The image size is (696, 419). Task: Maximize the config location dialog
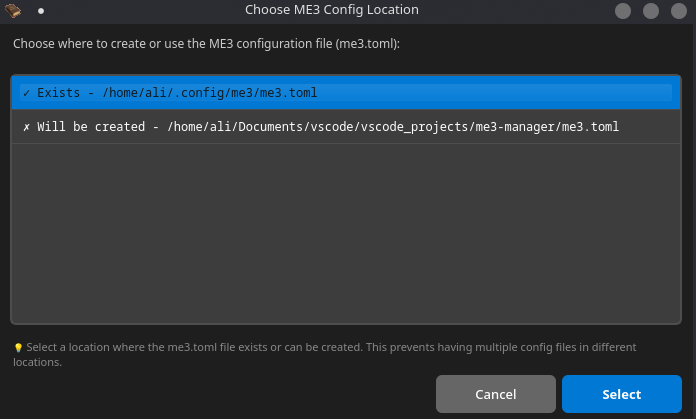[651, 11]
